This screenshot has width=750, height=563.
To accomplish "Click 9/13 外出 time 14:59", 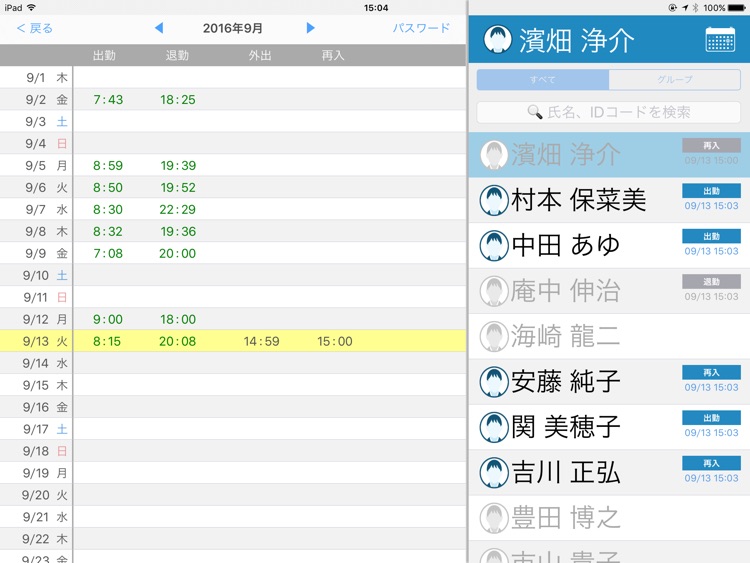I will pyautogui.click(x=261, y=342).
